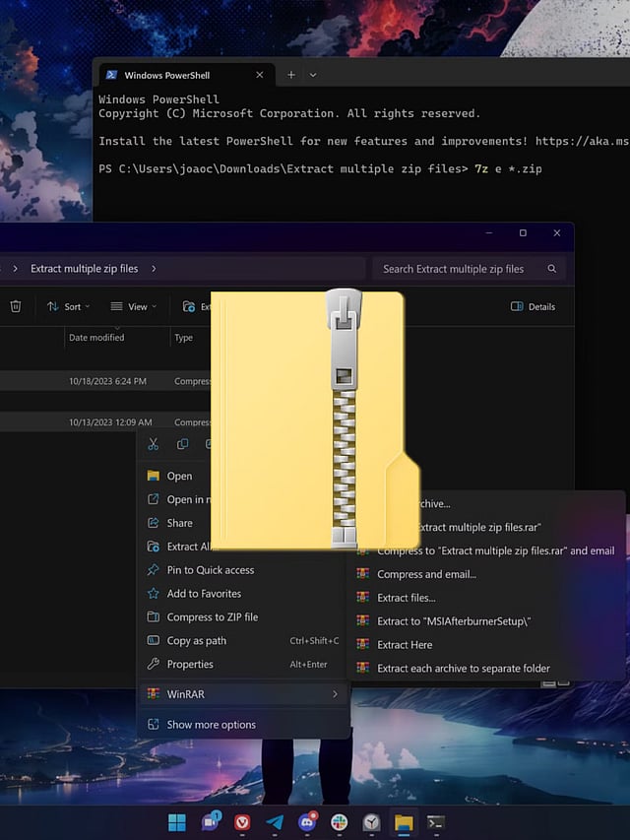Click Show more options in context menu
The width and height of the screenshot is (630, 840).
(211, 725)
